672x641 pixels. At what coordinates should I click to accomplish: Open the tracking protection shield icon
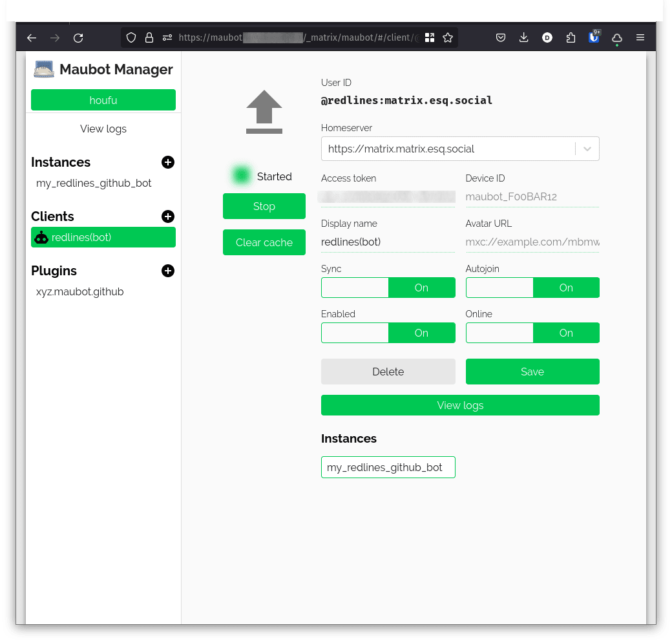point(131,37)
